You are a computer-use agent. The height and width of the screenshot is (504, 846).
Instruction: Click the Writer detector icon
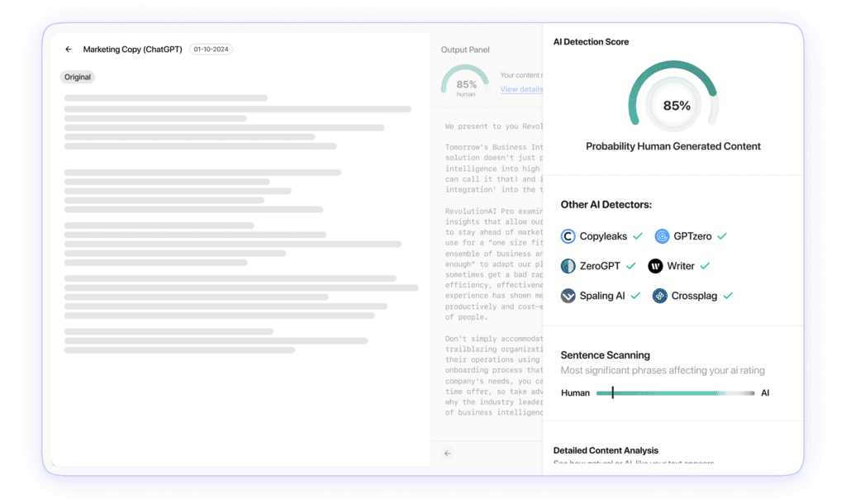tap(655, 266)
